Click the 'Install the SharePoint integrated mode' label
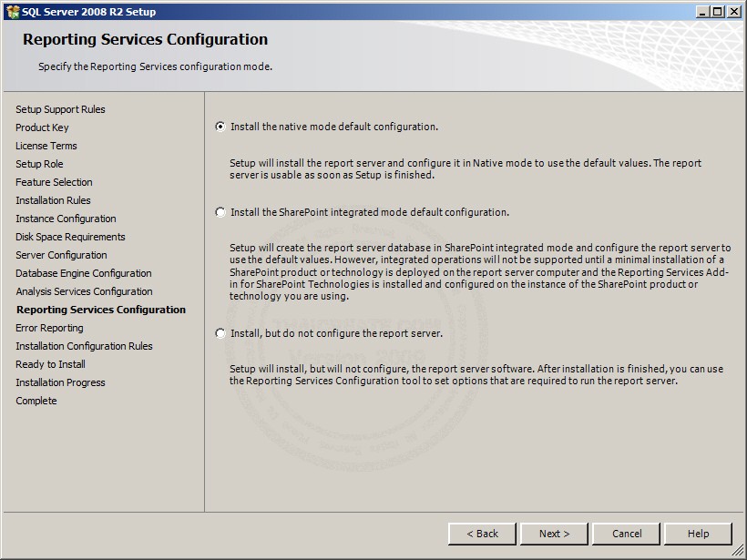 point(370,212)
